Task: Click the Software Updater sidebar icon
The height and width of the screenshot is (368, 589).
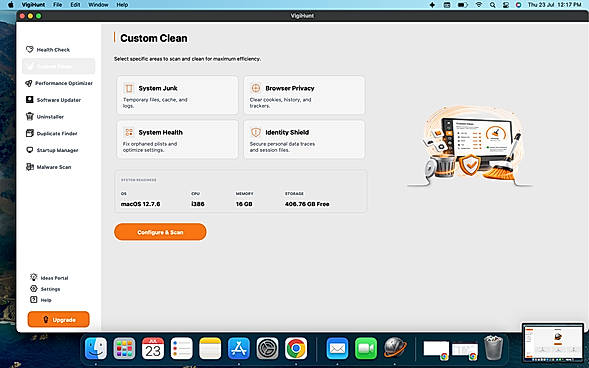Action: pos(30,100)
